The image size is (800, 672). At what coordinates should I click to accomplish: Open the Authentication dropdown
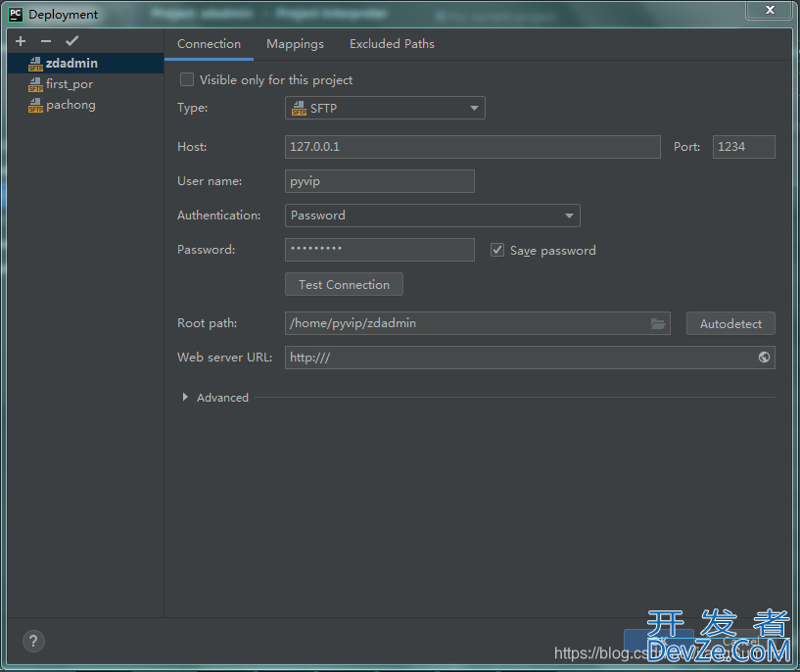pyautogui.click(x=432, y=216)
